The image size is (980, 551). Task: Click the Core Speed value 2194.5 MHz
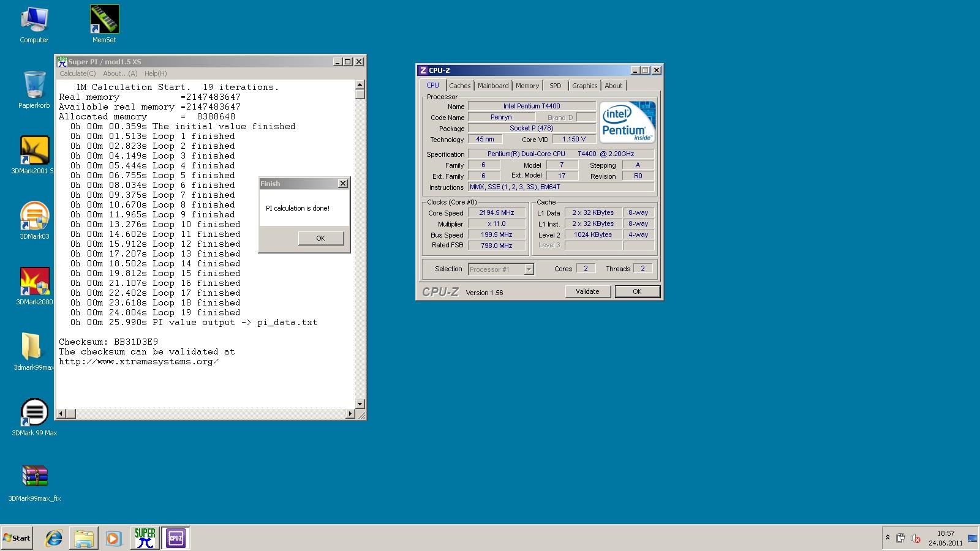[x=497, y=213]
